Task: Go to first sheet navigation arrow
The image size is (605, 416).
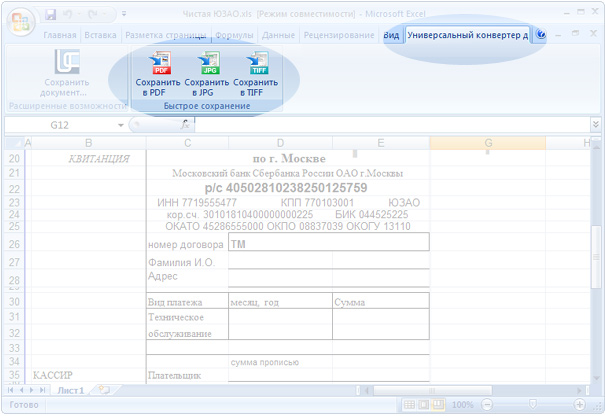Action: (x=11, y=390)
